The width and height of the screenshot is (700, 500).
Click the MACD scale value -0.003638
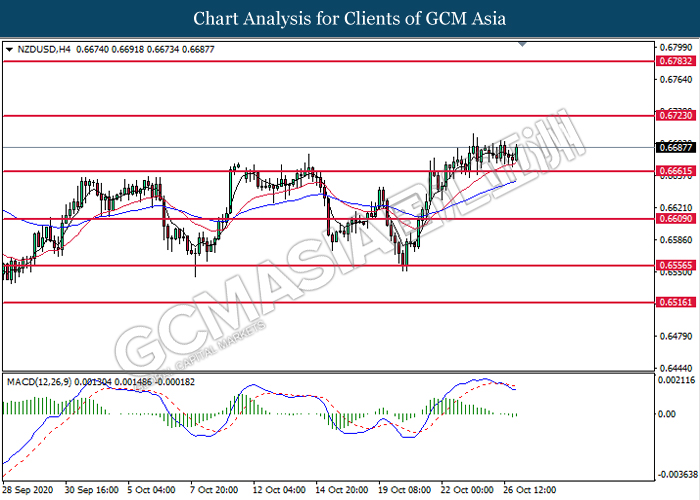[676, 474]
